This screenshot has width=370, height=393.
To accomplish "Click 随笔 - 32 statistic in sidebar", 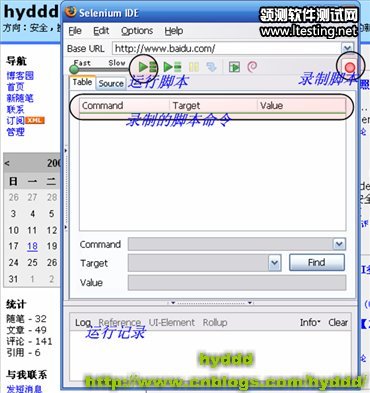I will pyautogui.click(x=27, y=319).
